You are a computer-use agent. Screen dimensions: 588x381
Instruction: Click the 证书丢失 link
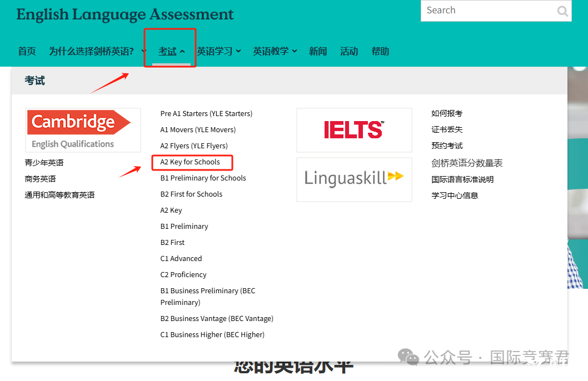[x=447, y=129]
